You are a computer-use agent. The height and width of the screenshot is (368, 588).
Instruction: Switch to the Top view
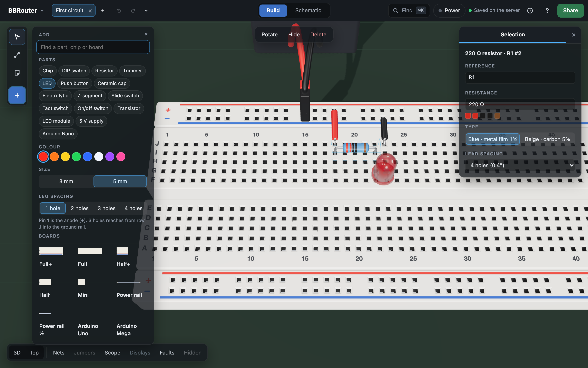point(34,353)
